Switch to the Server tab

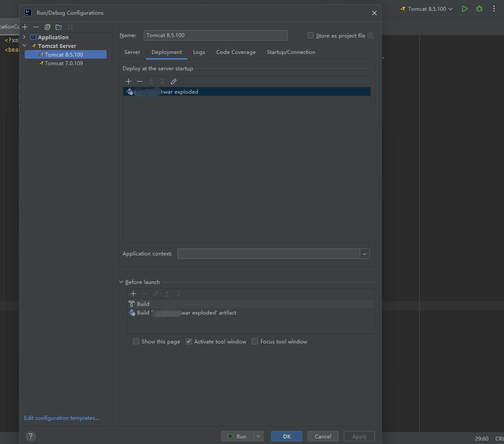point(132,52)
